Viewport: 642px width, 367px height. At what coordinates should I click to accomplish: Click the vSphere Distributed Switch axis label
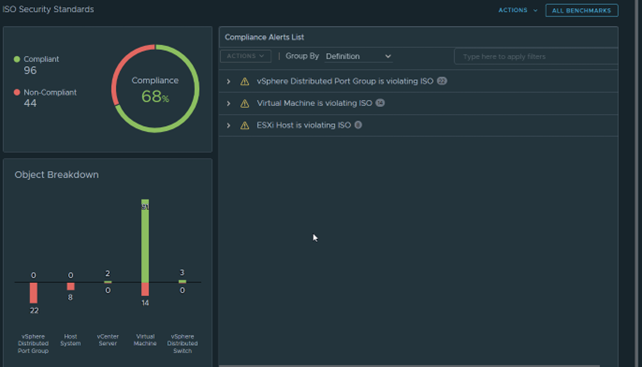point(182,344)
